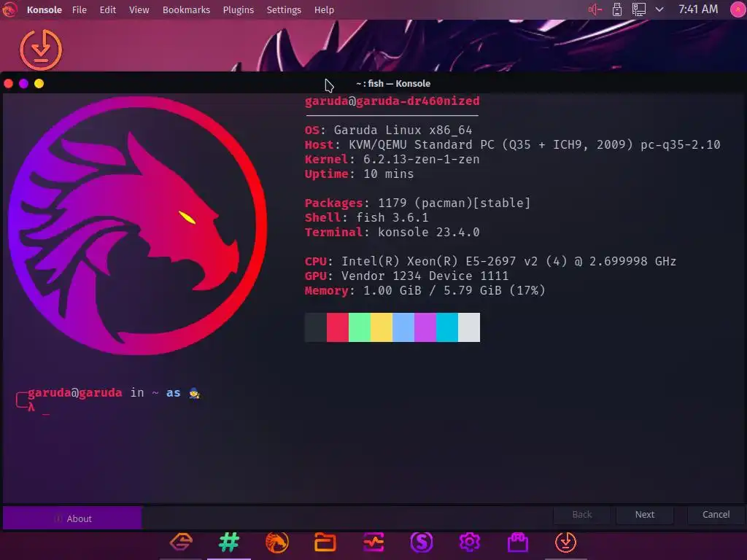Open the purple S circle dock icon
Screen dimensions: 747x560
click(x=422, y=542)
